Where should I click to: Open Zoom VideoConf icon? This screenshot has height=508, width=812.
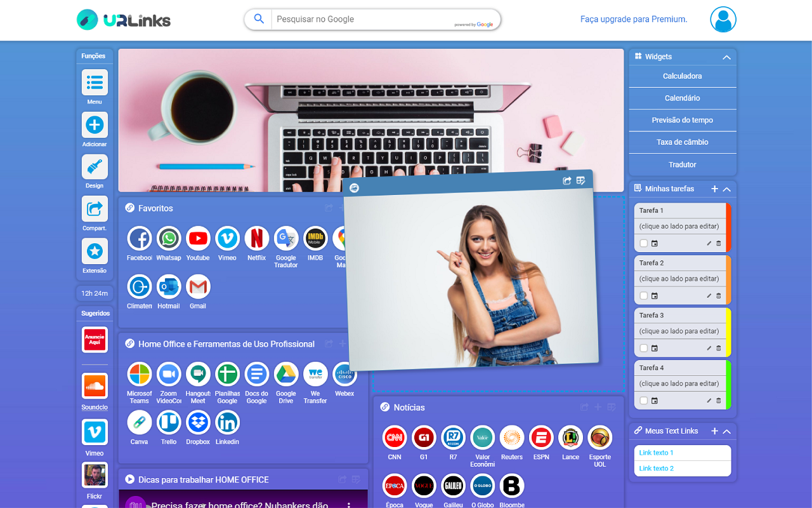(x=169, y=375)
